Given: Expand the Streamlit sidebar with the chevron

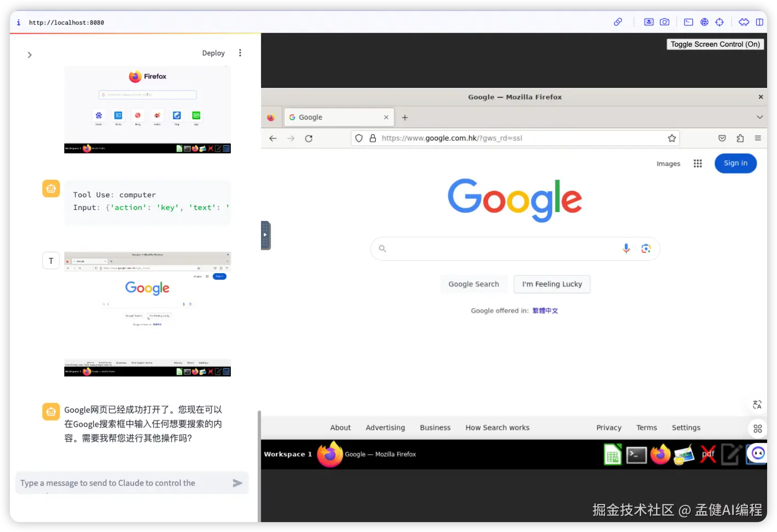Looking at the screenshot, I should click(30, 55).
